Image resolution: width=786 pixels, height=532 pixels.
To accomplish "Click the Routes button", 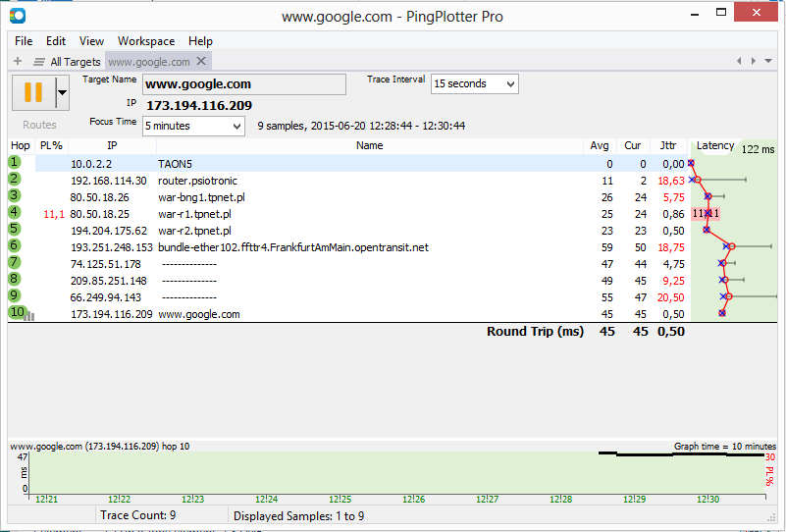I will tap(39, 125).
